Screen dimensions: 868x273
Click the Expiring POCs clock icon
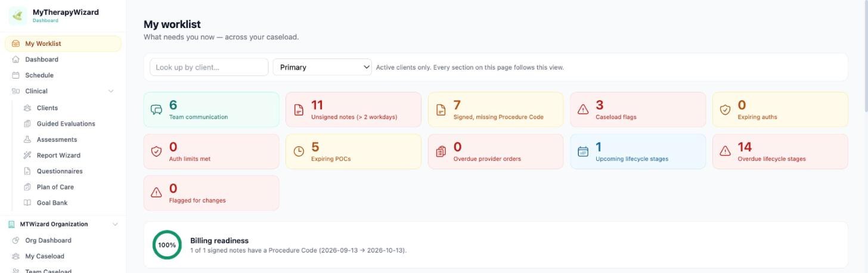pyautogui.click(x=299, y=151)
